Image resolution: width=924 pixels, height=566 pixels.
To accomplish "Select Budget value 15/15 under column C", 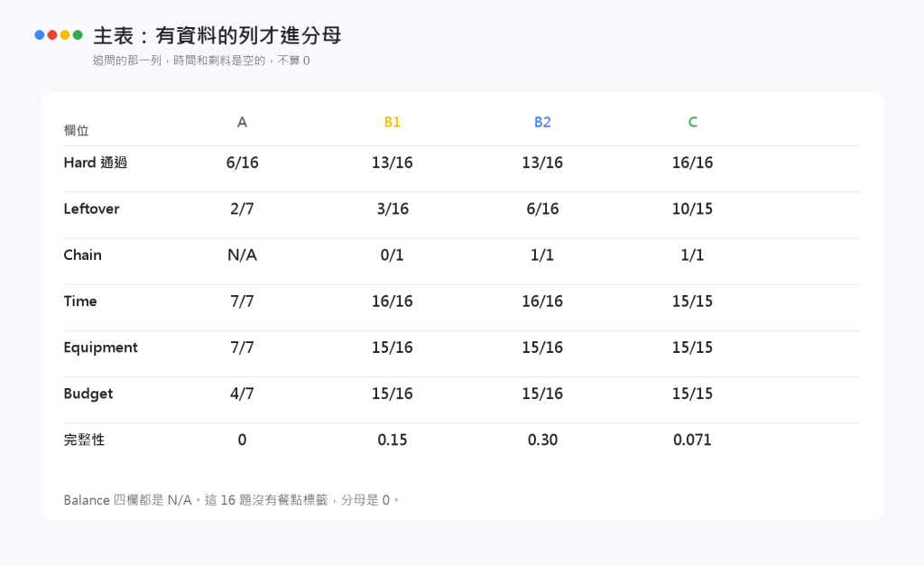I will tap(693, 394).
